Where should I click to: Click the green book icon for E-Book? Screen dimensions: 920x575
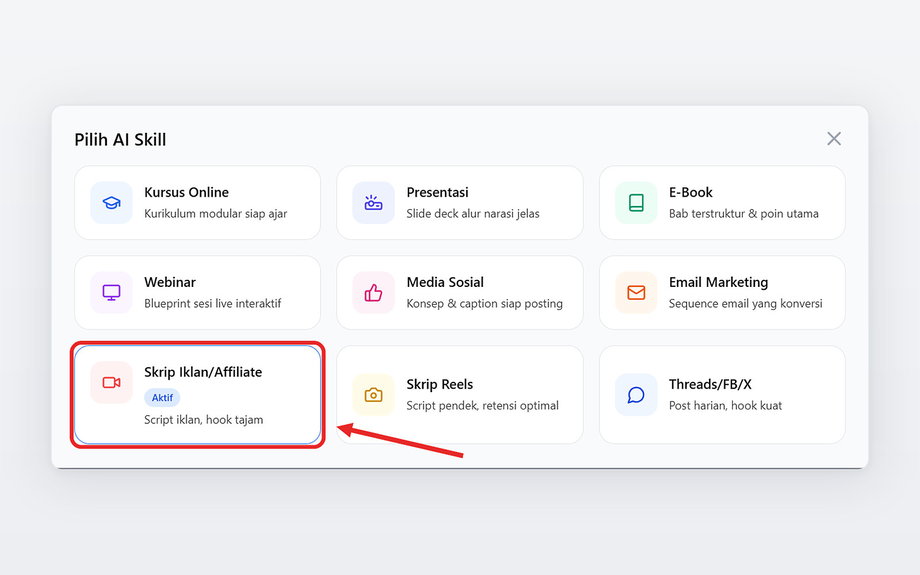[636, 202]
